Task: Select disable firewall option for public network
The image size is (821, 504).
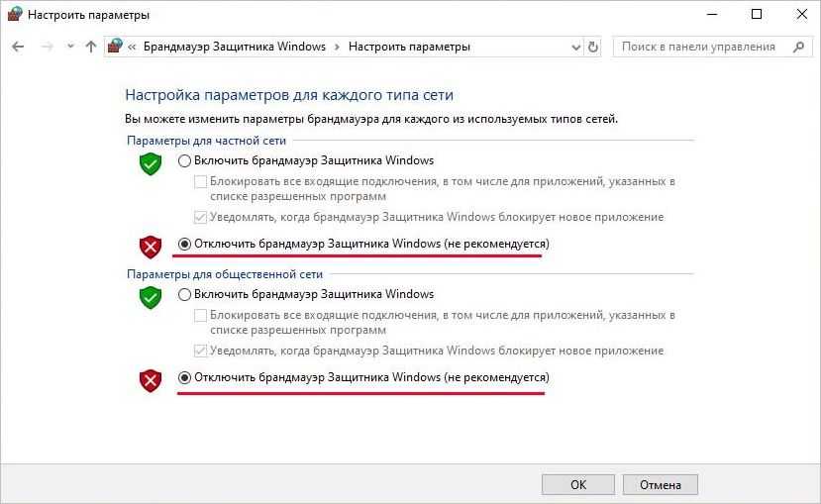Action: point(185,377)
